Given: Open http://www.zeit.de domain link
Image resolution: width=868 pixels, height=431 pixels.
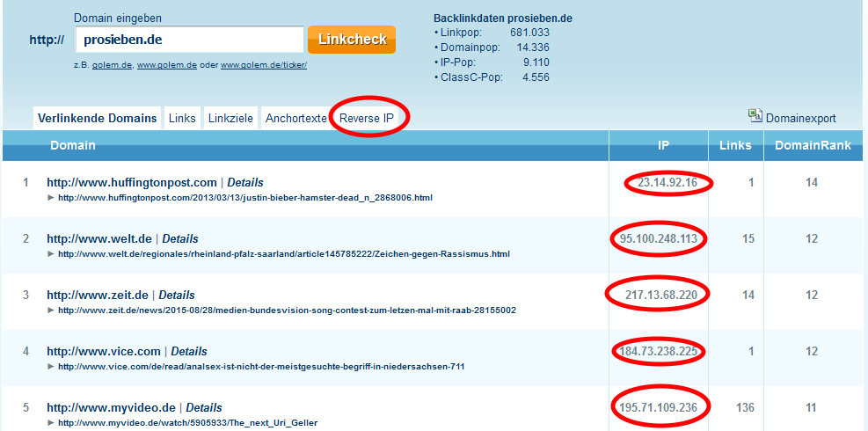Looking at the screenshot, I should pyautogui.click(x=98, y=296).
